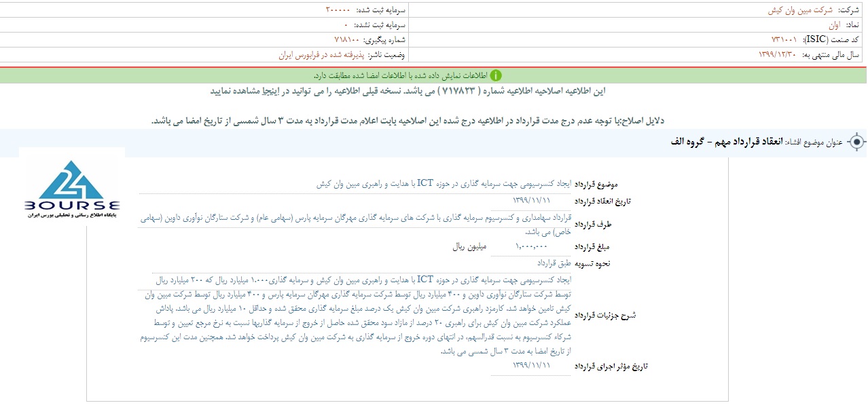The width and height of the screenshot is (868, 420).
Task: Click the سرمایه ثبت نشده label
Action: 380,25
